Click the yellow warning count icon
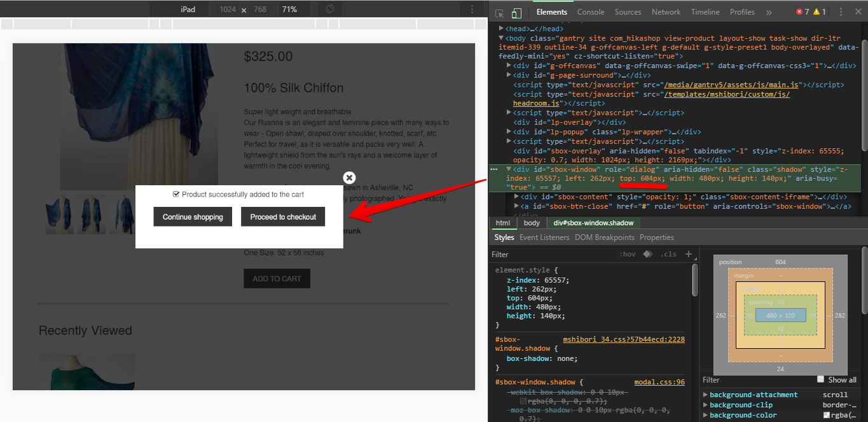868x422 pixels. pos(816,12)
